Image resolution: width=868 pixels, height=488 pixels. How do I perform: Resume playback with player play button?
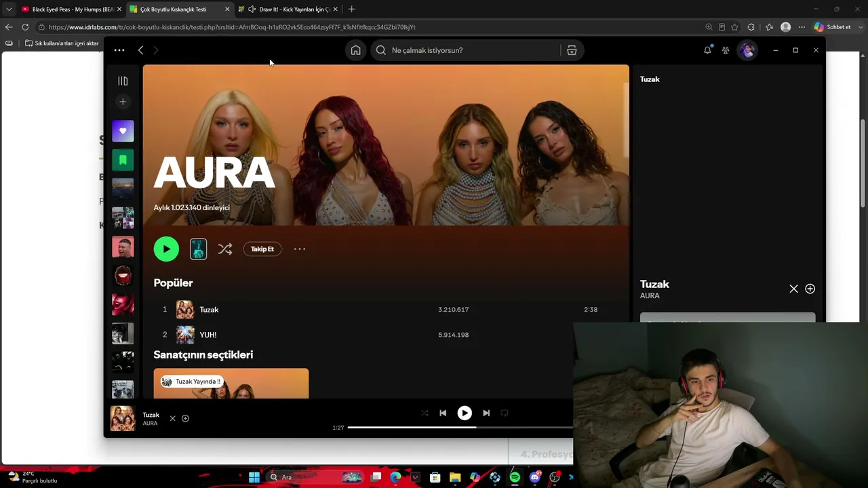465,413
